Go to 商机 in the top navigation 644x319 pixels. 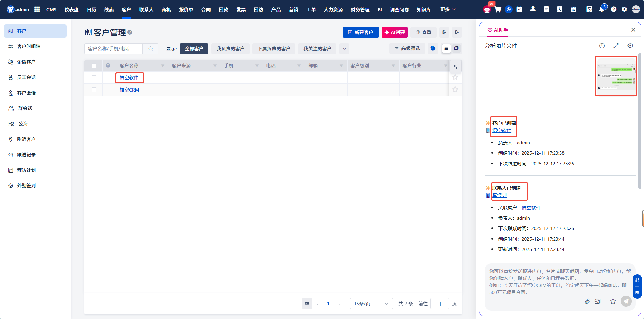(166, 9)
